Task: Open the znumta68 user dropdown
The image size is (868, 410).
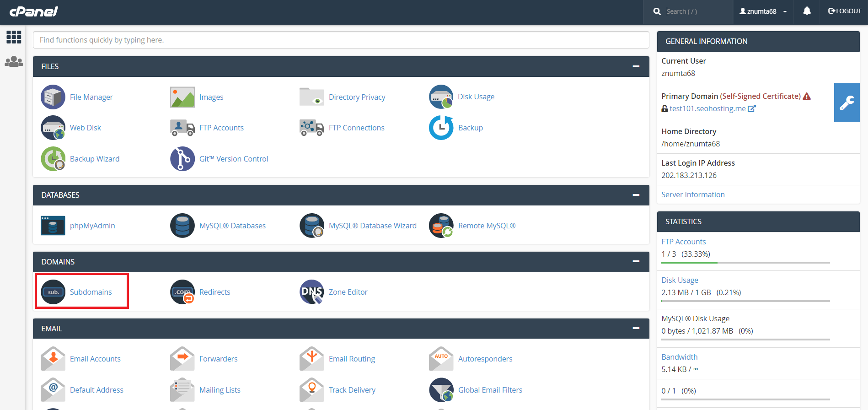Action: 763,11
